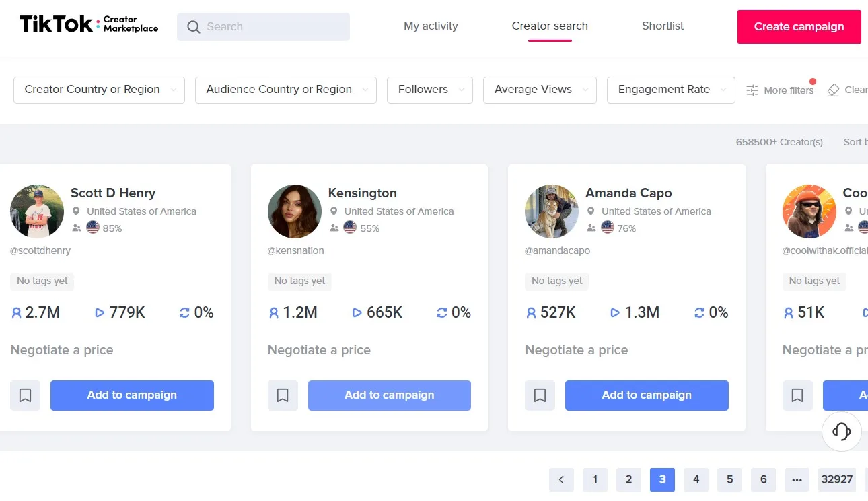Expand Audience Country or Region dropdown
The height and width of the screenshot is (501, 868).
[x=286, y=90]
